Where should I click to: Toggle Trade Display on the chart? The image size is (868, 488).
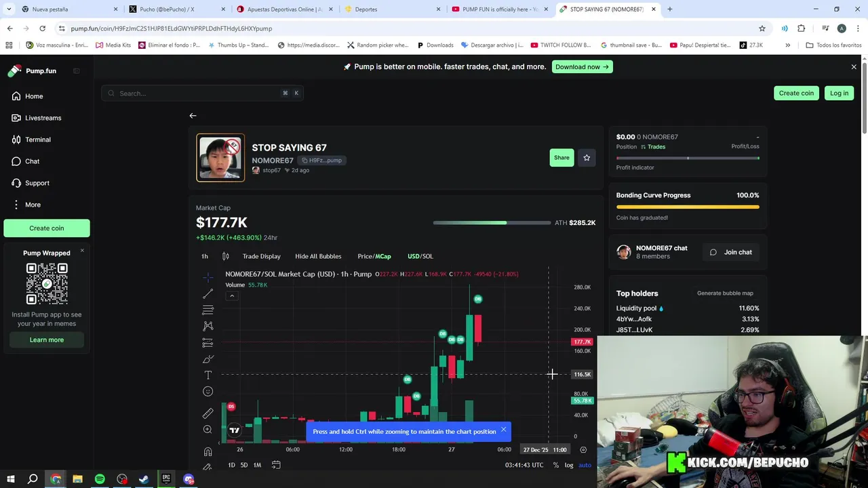click(262, 256)
